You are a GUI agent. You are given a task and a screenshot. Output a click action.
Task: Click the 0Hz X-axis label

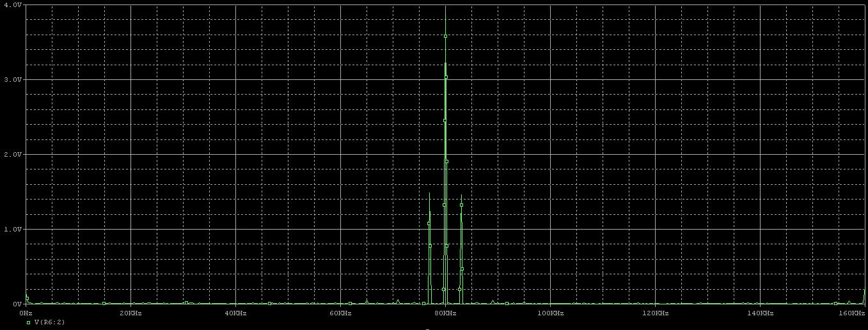(26, 313)
